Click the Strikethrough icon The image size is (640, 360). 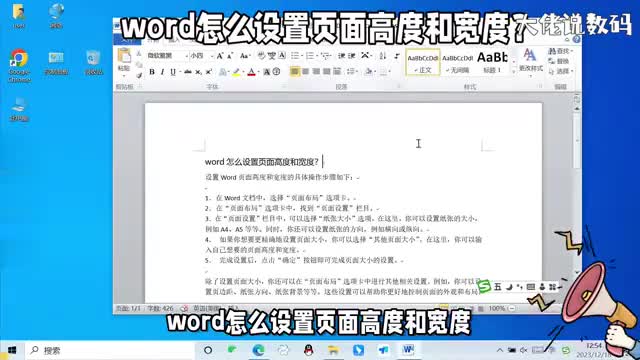pos(188,72)
